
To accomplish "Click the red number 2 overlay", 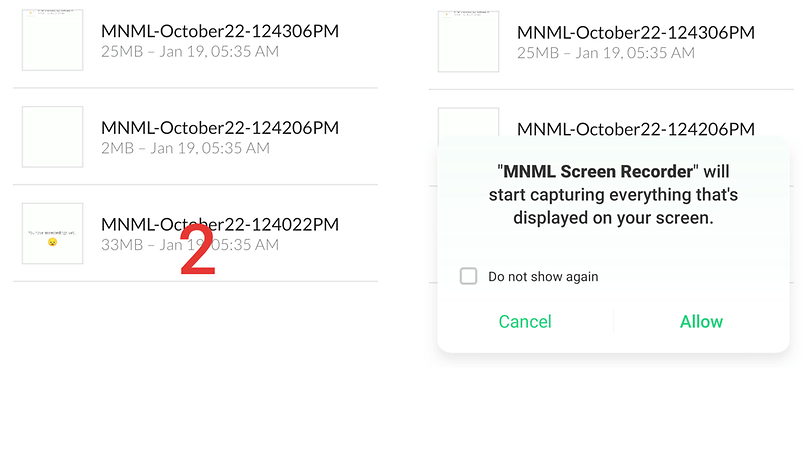I will point(198,252).
